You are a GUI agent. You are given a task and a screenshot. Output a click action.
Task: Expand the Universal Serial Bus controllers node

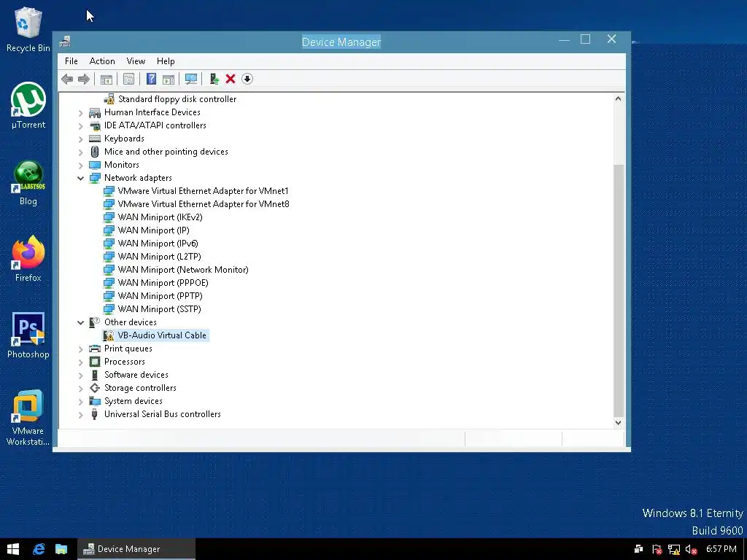tap(80, 415)
